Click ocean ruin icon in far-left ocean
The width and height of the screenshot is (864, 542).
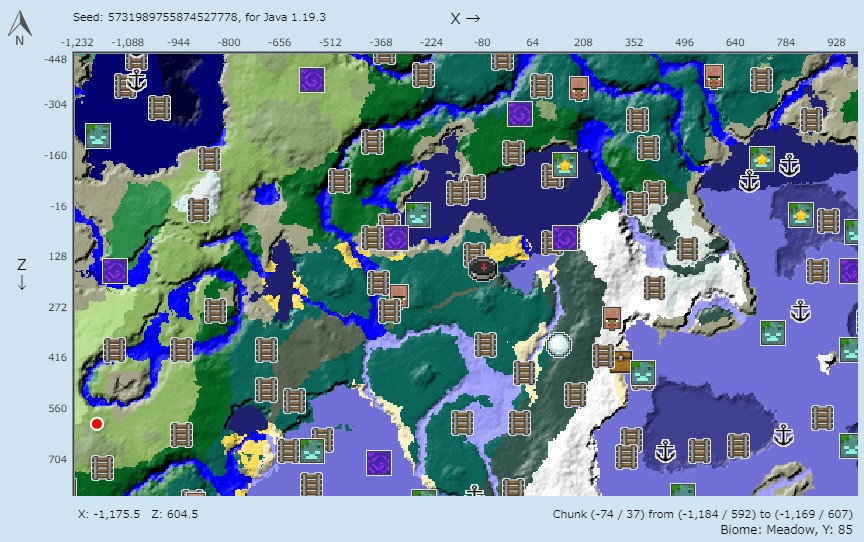98,136
